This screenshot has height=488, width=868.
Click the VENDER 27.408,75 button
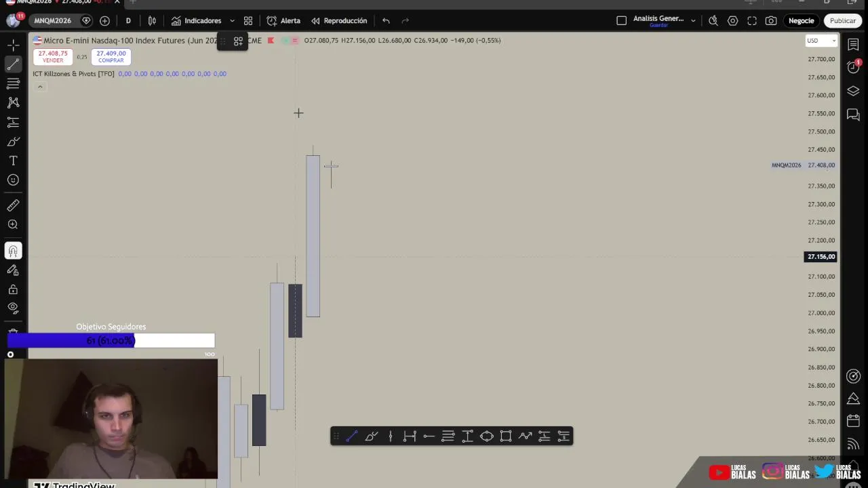click(x=53, y=57)
